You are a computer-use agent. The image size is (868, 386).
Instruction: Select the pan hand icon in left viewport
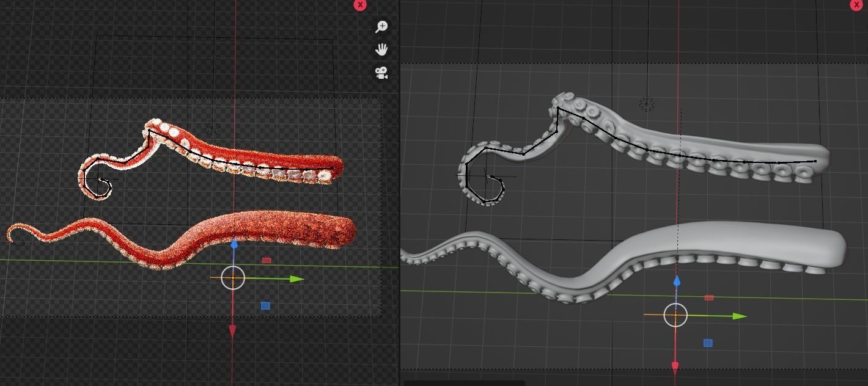click(x=382, y=49)
